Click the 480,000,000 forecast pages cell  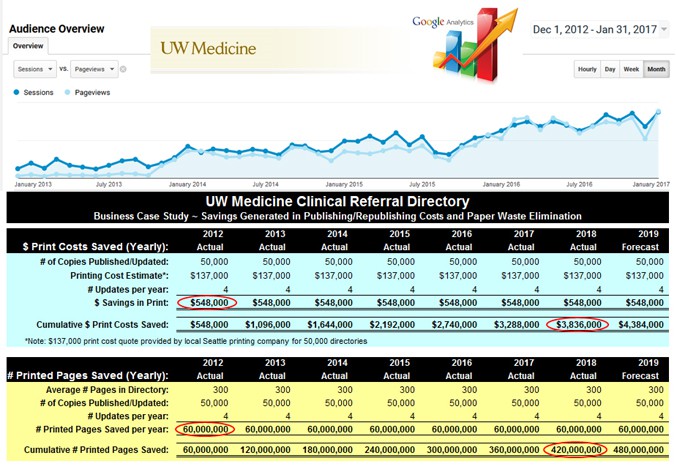point(638,450)
